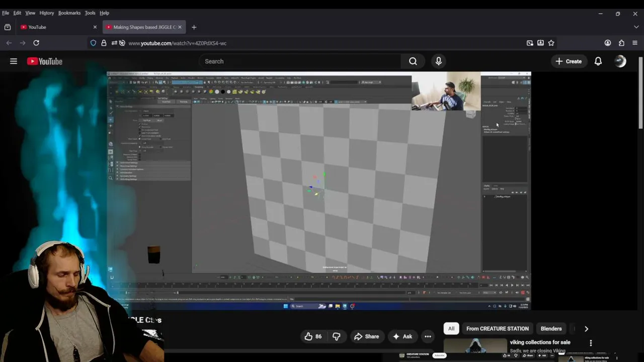The height and width of the screenshot is (362, 644).
Task: Open the View menu
Action: (30, 13)
